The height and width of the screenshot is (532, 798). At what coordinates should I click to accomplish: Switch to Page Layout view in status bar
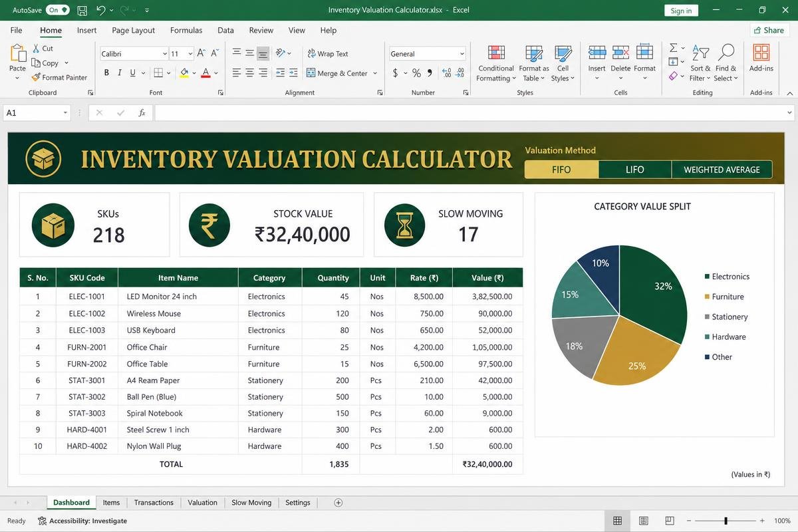[643, 521]
